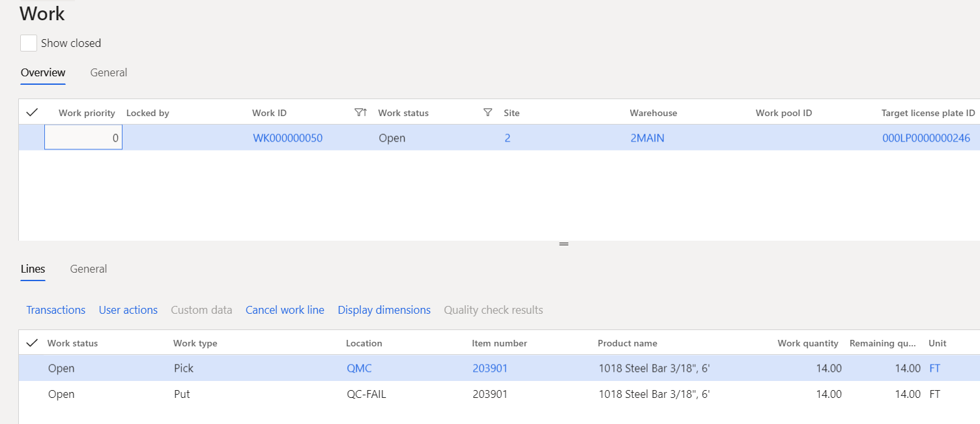Enable the Show closed checkbox
The width and height of the screenshot is (980, 424).
(x=29, y=43)
